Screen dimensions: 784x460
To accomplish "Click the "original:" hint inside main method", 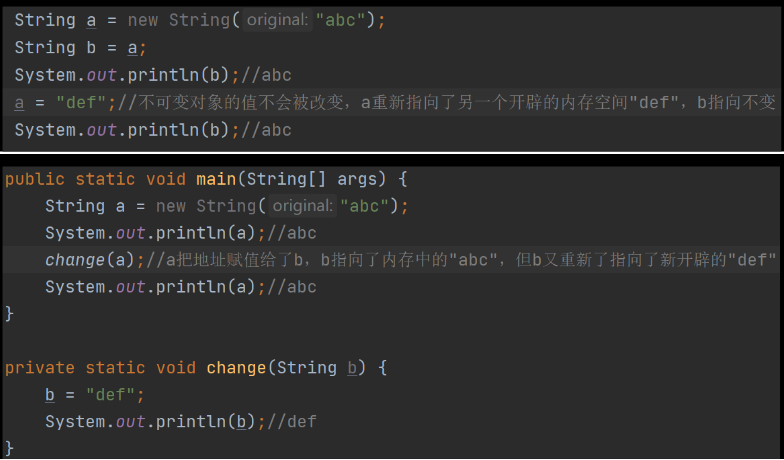I will click(x=301, y=206).
